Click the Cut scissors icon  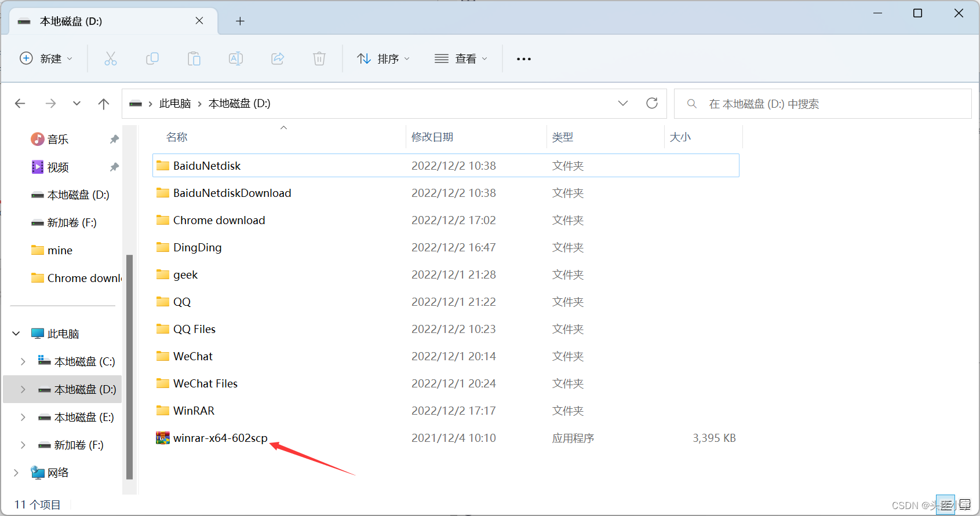point(110,58)
